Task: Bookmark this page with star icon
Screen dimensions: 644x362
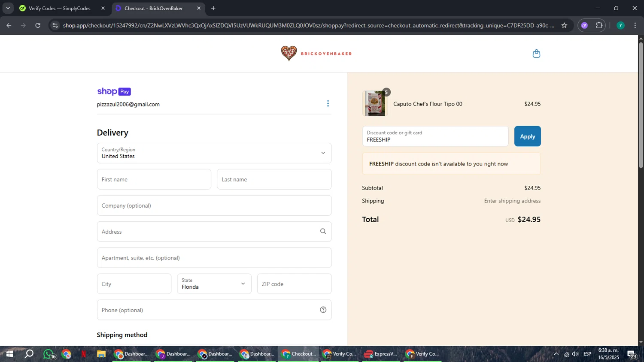Action: point(564,25)
